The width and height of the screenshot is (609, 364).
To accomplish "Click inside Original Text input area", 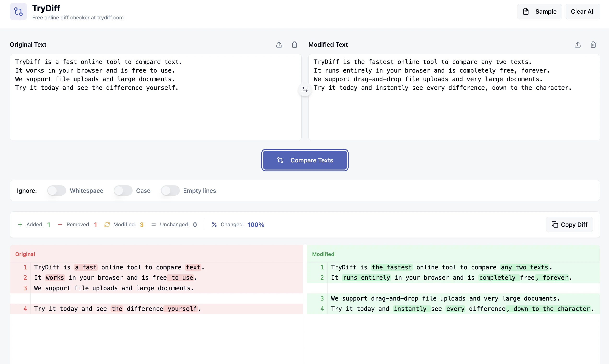I will tap(155, 113).
